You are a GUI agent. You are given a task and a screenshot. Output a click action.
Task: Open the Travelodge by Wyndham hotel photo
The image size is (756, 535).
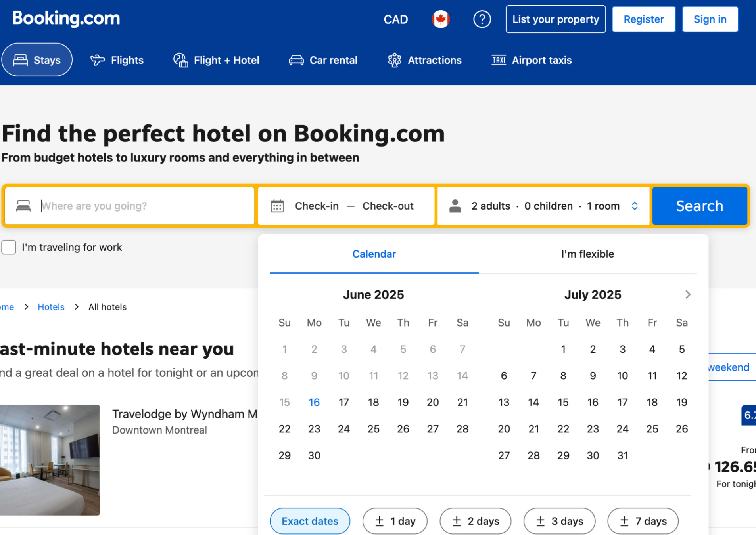click(x=50, y=460)
